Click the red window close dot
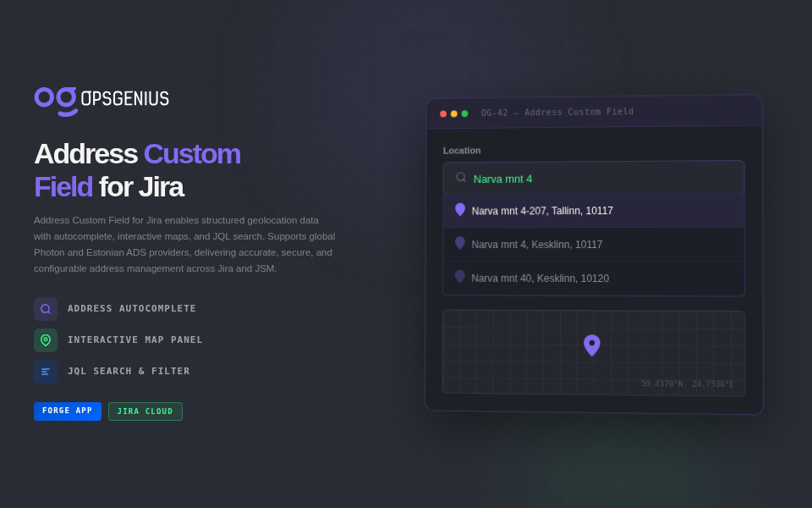812x508 pixels. 443,114
